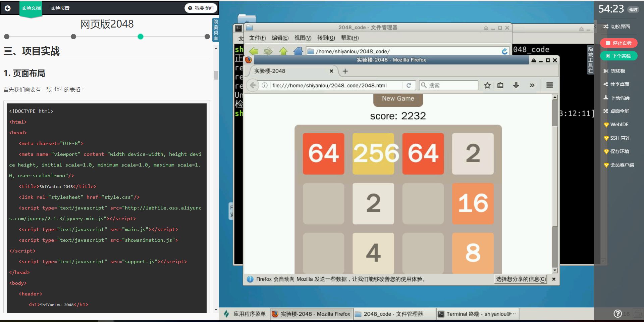Screen dimensions: 644x322
Task: Switch to Firefox task in the taskbar
Action: [x=312, y=314]
